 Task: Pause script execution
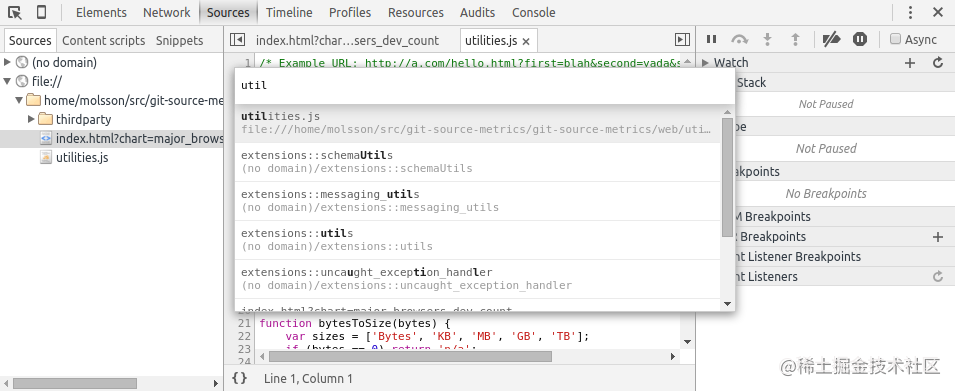(x=711, y=40)
